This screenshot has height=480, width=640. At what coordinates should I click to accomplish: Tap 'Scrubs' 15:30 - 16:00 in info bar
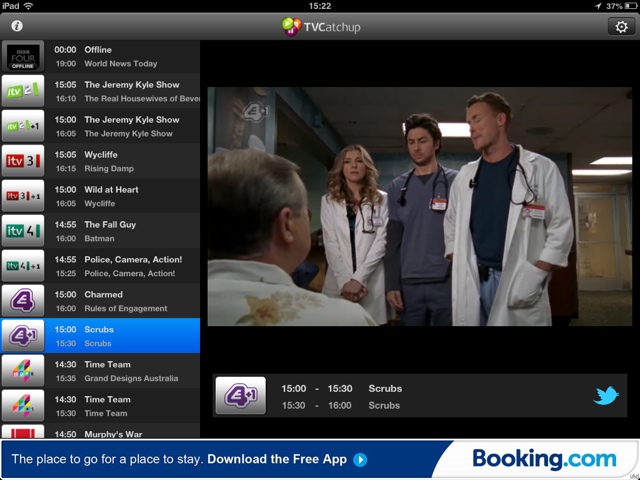click(384, 406)
